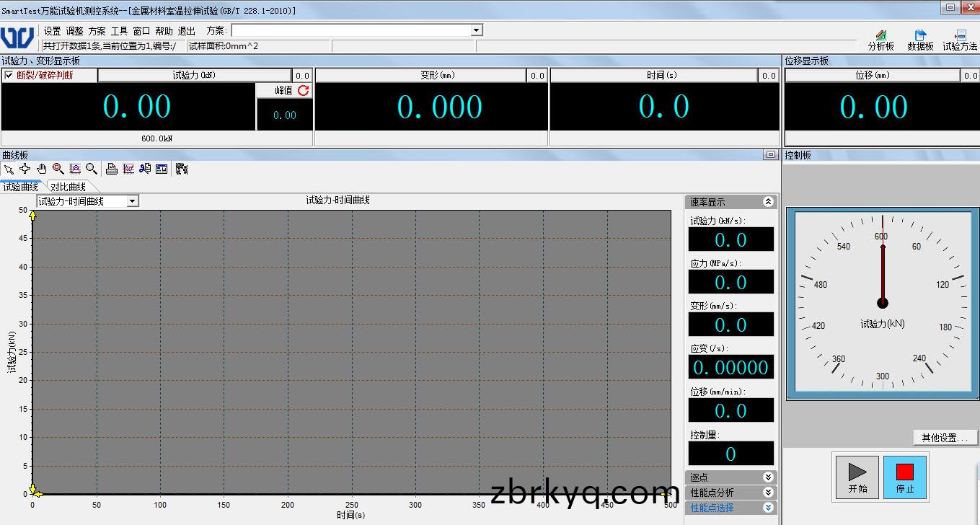This screenshot has width=980, height=525.
Task: Click the 试验力(kN) dial gauge
Action: (x=883, y=303)
